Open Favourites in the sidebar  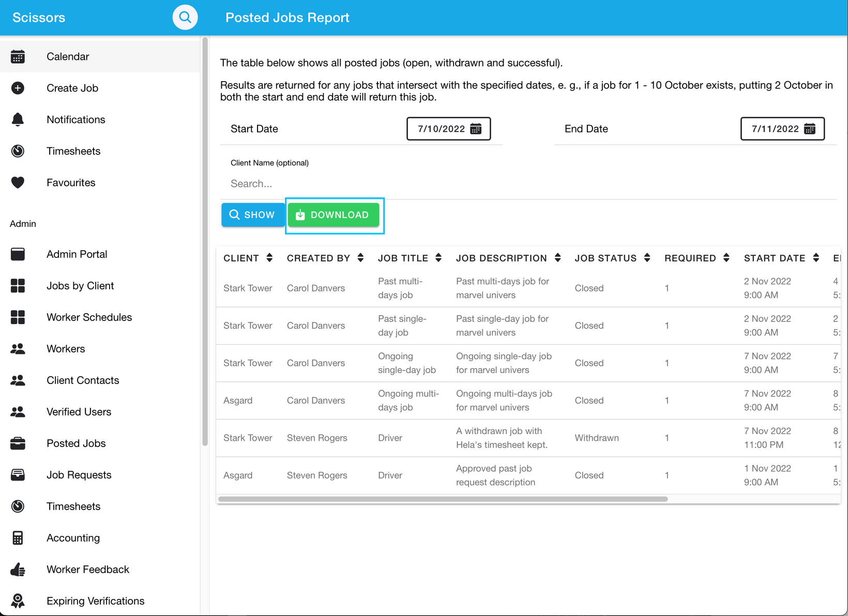tap(100, 183)
